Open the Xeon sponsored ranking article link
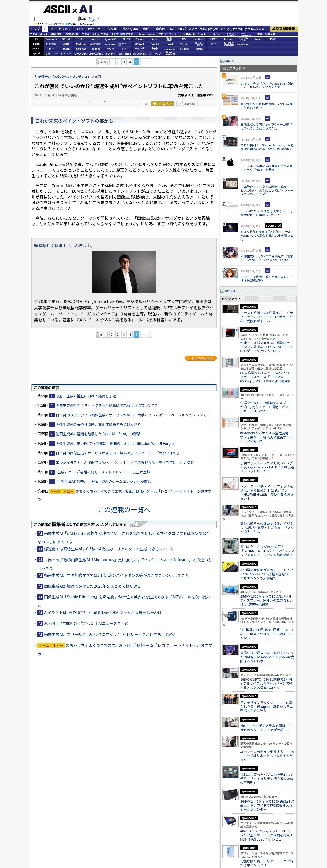327x868 pixels. (267, 235)
